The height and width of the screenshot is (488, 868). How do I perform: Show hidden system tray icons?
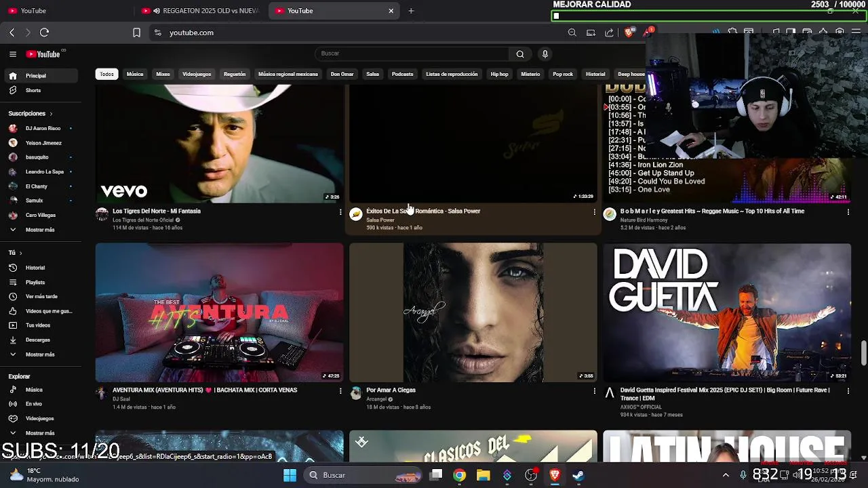(726, 475)
